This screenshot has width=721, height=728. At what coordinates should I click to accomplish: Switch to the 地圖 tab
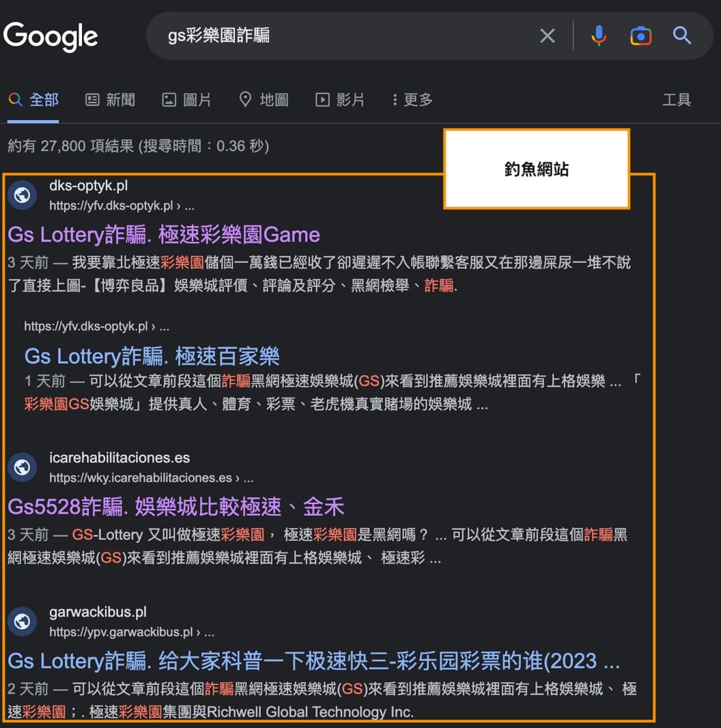point(264,100)
